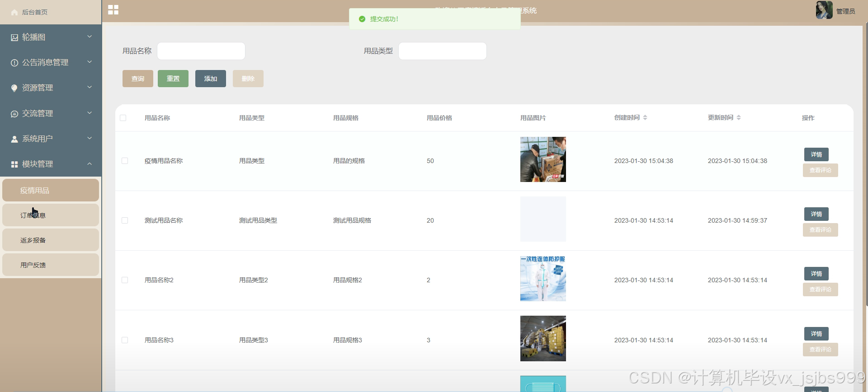The height and width of the screenshot is (392, 868).
Task: Click the 轮播图 image icon in sidebar
Action: tap(14, 37)
